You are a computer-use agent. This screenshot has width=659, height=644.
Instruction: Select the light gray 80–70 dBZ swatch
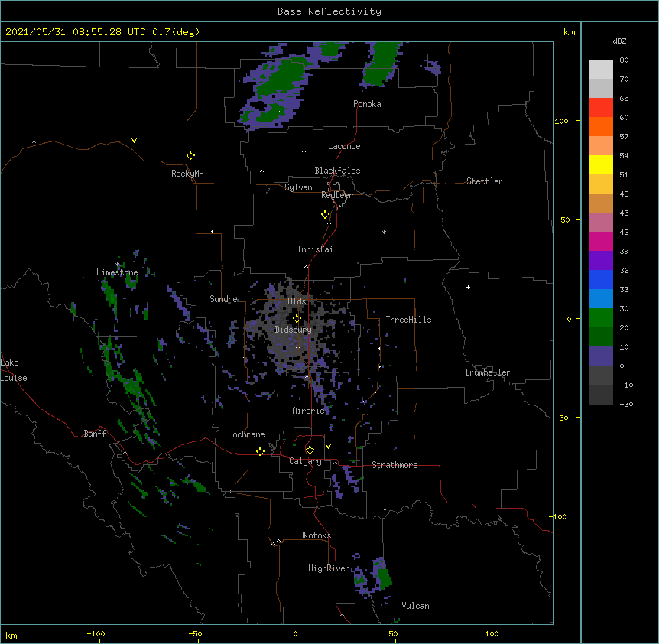click(x=601, y=70)
